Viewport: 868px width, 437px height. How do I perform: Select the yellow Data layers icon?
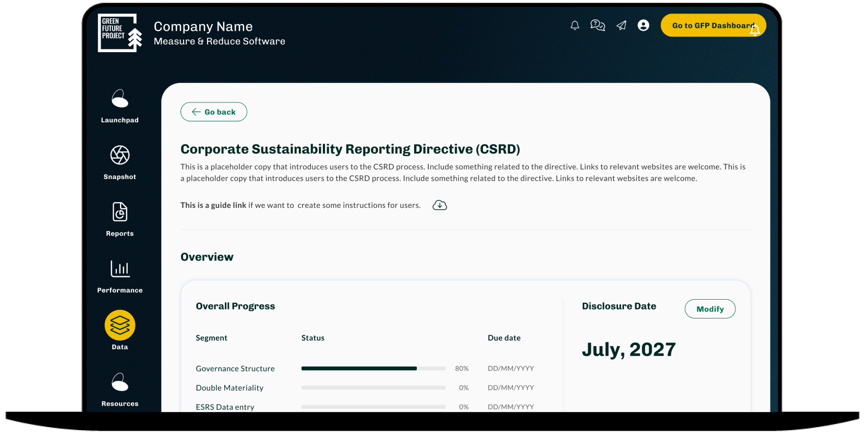[x=120, y=325]
